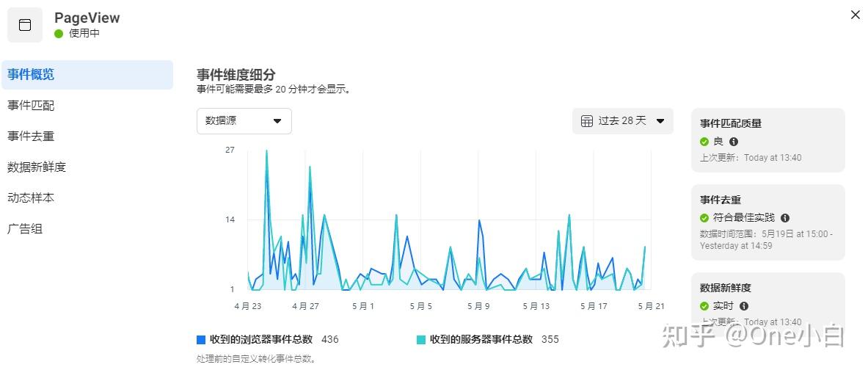Click the 5 月 13 axis label
868x370 pixels.
click(536, 306)
